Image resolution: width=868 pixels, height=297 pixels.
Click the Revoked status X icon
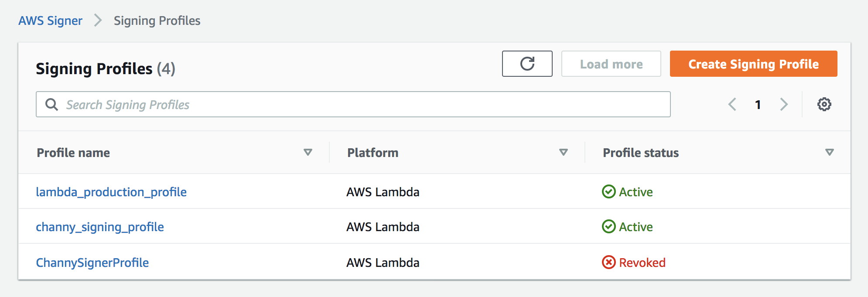(608, 262)
